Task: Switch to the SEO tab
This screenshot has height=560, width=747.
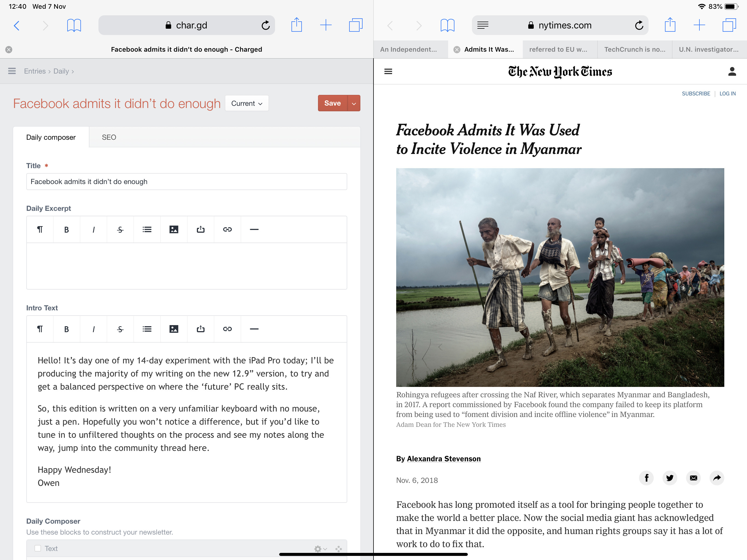Action: [x=109, y=137]
